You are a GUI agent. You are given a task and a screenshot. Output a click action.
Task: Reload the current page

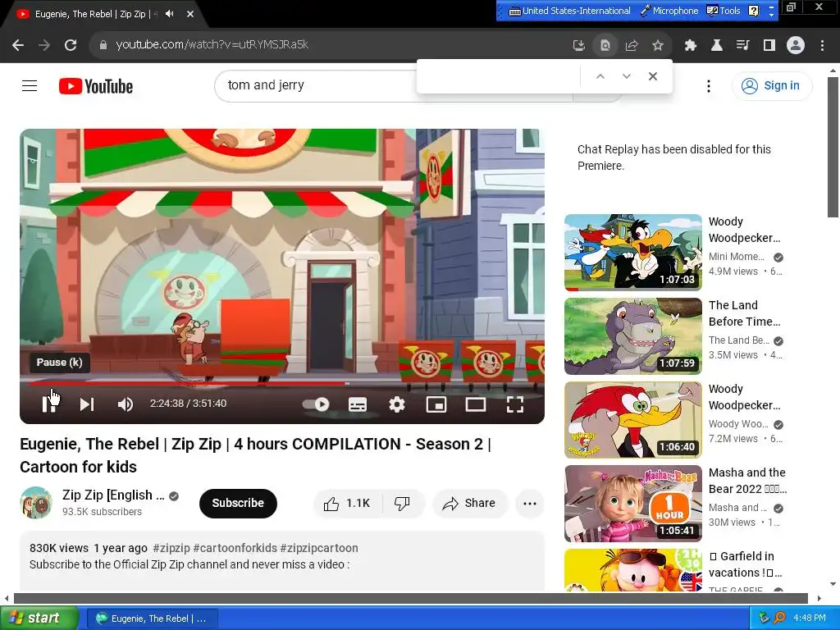(x=71, y=45)
